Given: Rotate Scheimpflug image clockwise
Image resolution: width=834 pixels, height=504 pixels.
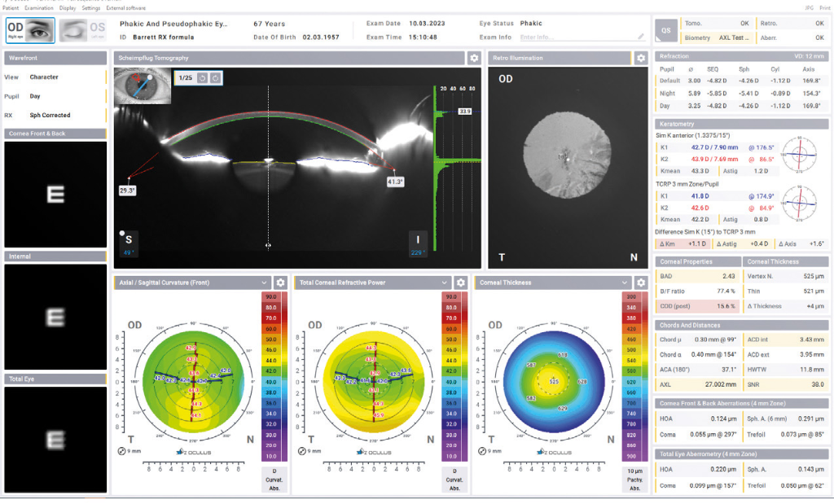Looking at the screenshot, I should click(x=215, y=78).
